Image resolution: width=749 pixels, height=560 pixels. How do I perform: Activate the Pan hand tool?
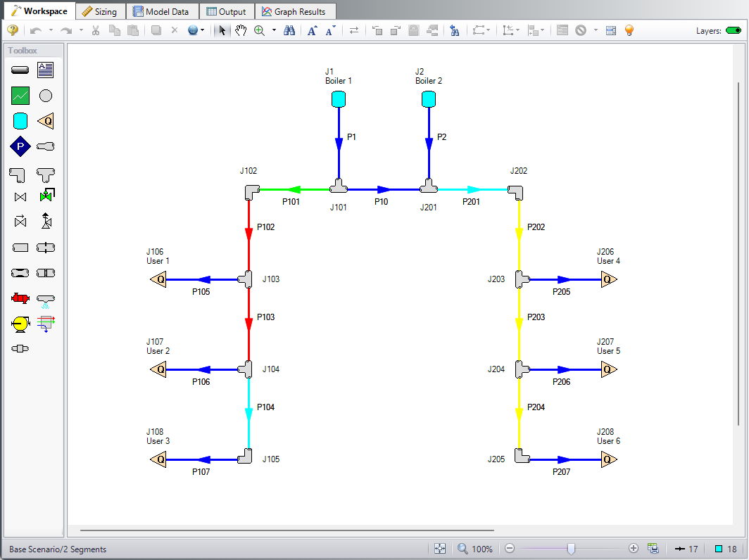point(240,30)
